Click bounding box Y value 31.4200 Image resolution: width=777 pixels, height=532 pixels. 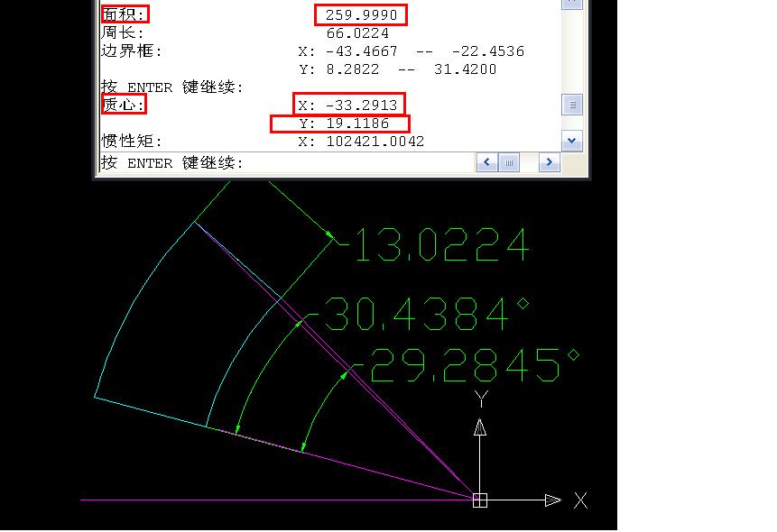(x=465, y=69)
